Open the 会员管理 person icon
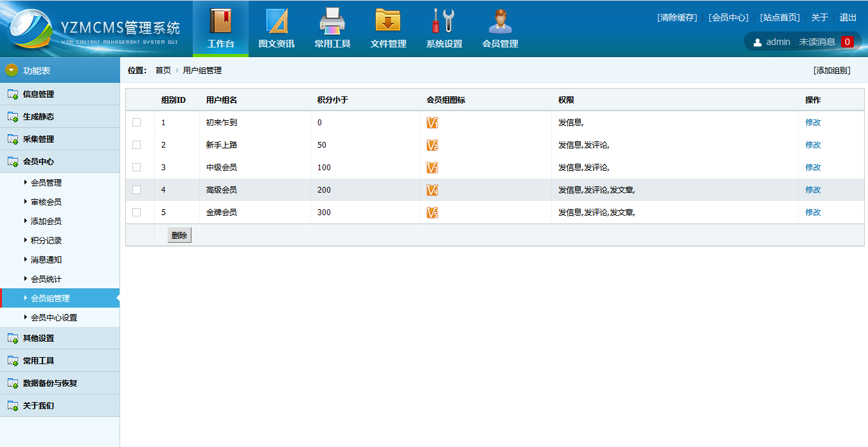The width and height of the screenshot is (868, 447). [500, 21]
